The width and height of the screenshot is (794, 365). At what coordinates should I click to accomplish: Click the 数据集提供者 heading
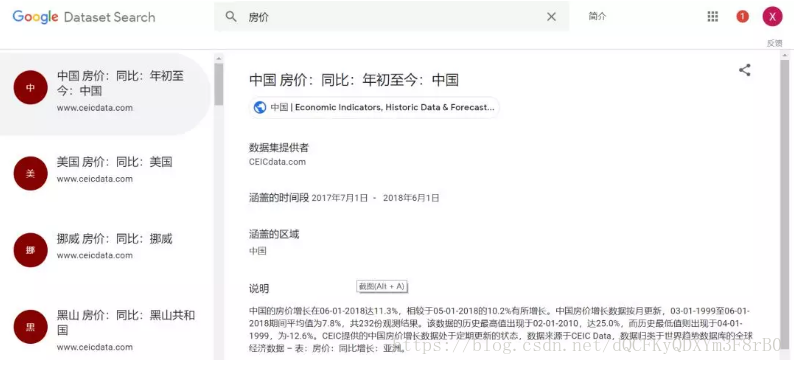pyautogui.click(x=279, y=148)
